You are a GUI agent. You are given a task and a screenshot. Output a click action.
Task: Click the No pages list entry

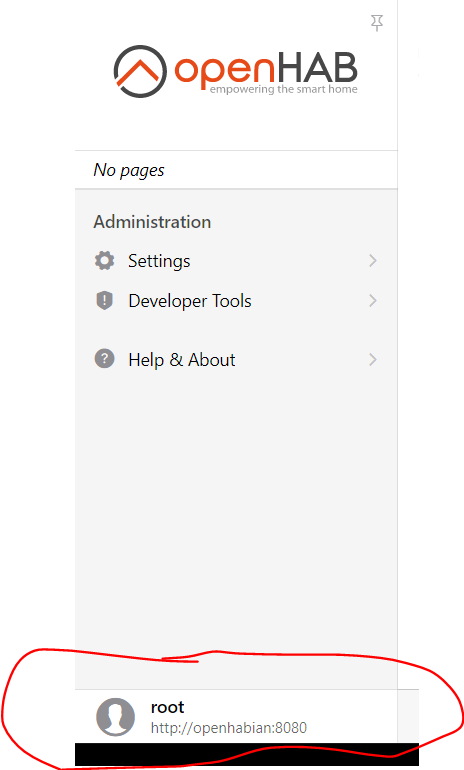coord(236,170)
